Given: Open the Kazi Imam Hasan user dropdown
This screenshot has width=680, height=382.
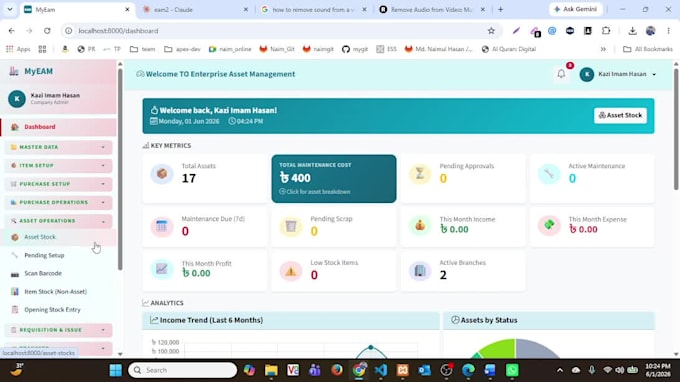Looking at the screenshot, I should coord(618,74).
